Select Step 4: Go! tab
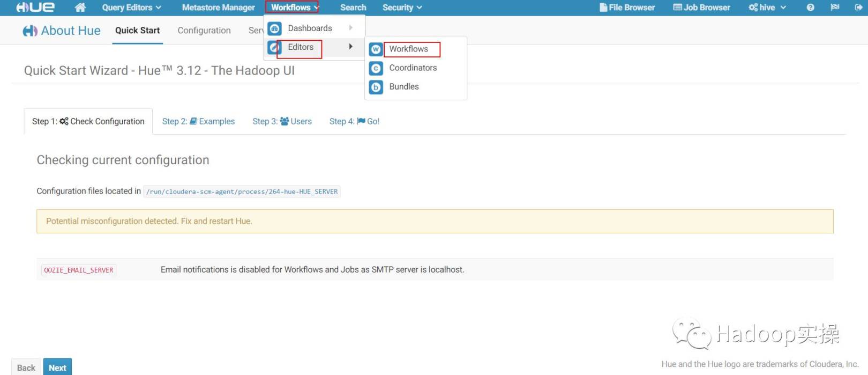Viewport: 868px width, 375px height. 354,121
